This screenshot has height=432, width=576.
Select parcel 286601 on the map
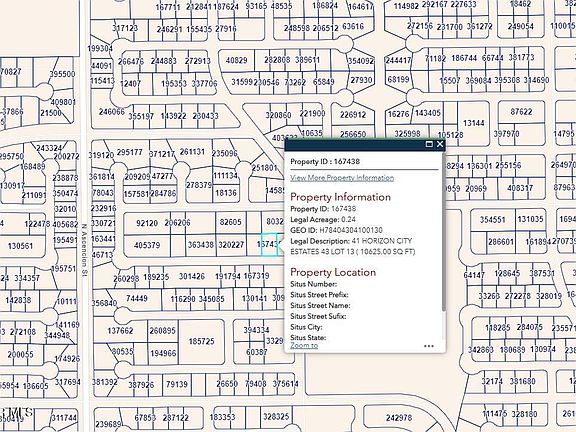point(501,242)
